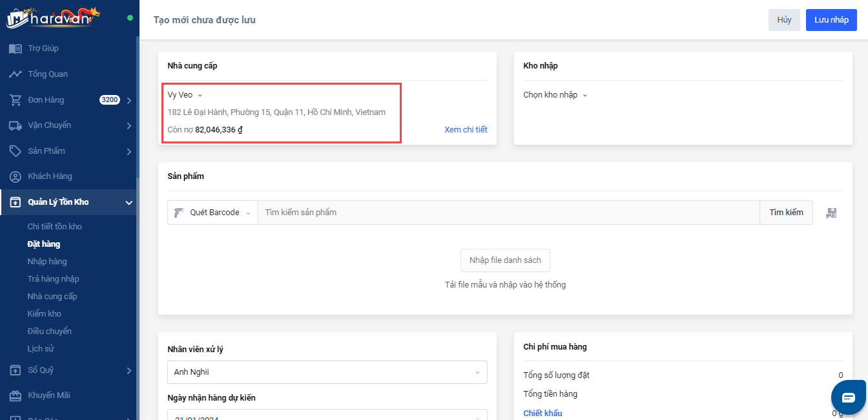Open the Chọn kho nhập dropdown
The width and height of the screenshot is (868, 420).
click(555, 95)
